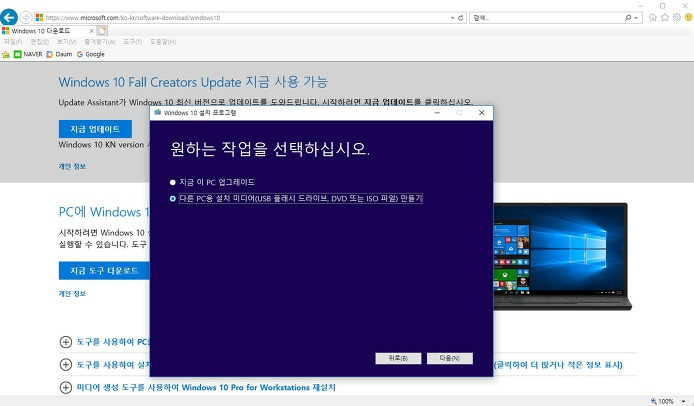Maximize the browser window
694x406 pixels.
click(x=663, y=6)
